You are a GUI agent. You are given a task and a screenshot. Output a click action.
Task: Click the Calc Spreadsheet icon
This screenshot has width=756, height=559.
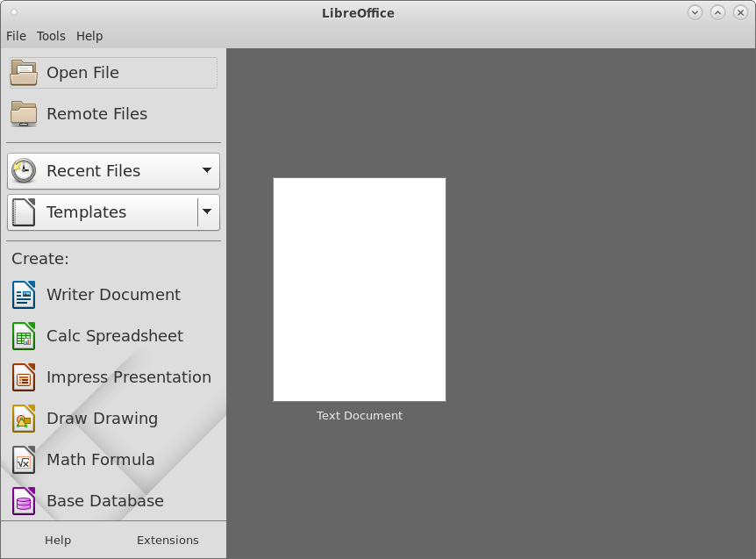pos(24,336)
